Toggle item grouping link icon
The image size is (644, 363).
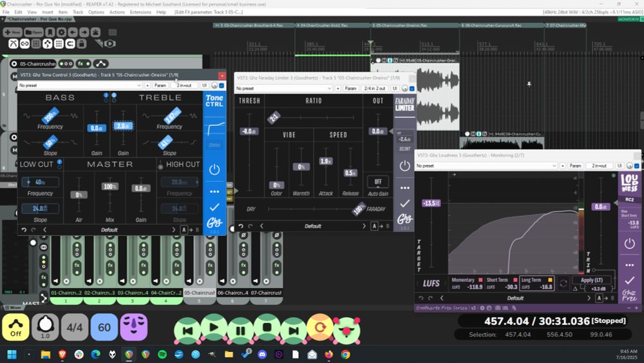[24, 44]
